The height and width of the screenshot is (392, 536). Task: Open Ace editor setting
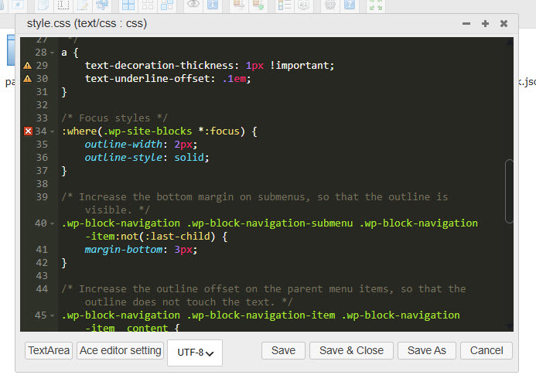[121, 351]
